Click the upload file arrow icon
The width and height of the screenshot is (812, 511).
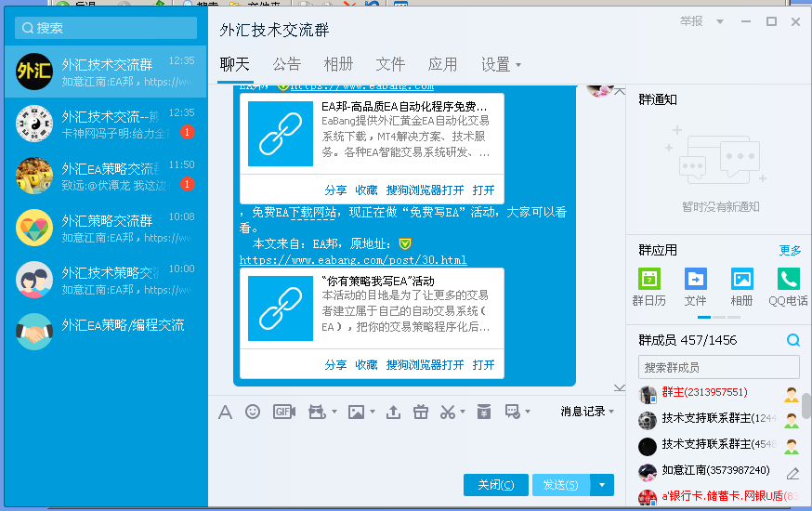point(393,413)
